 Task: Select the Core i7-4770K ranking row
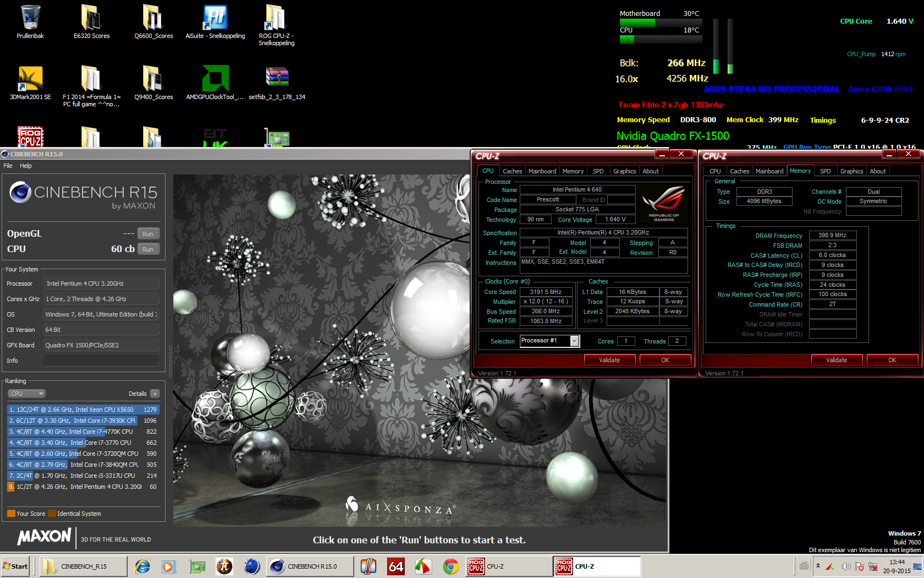pyautogui.click(x=83, y=432)
